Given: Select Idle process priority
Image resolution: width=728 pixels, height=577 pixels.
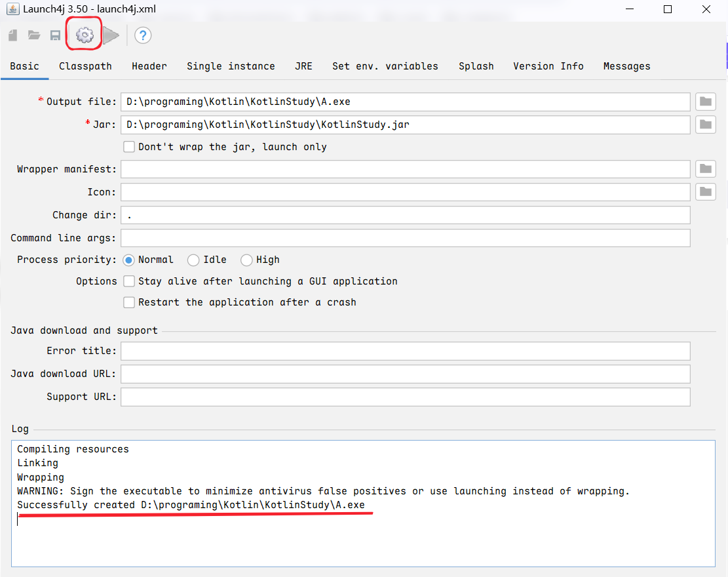Looking at the screenshot, I should pos(193,260).
